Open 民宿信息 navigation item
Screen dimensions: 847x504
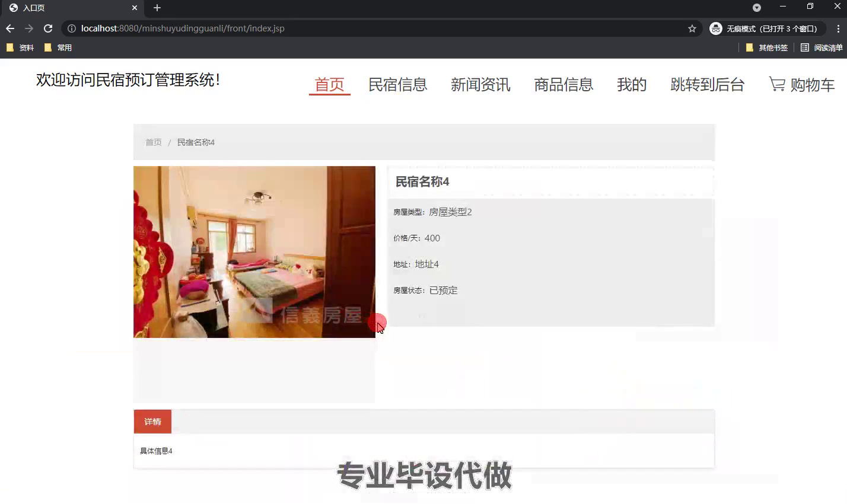coord(398,85)
